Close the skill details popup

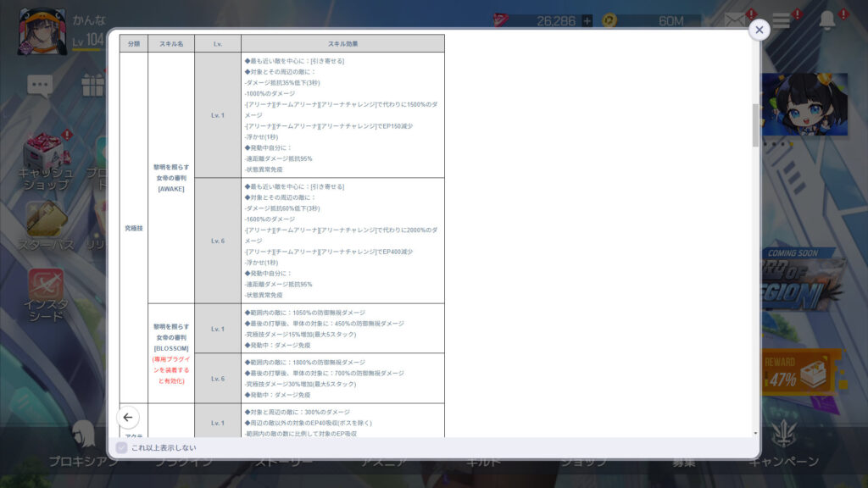click(759, 30)
